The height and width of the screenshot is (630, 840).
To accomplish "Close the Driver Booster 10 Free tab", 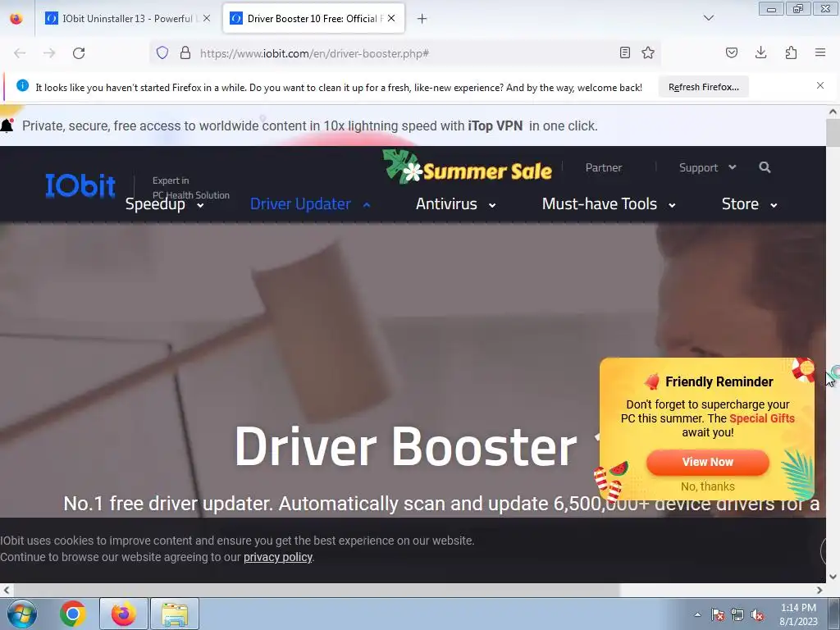I will point(391,18).
